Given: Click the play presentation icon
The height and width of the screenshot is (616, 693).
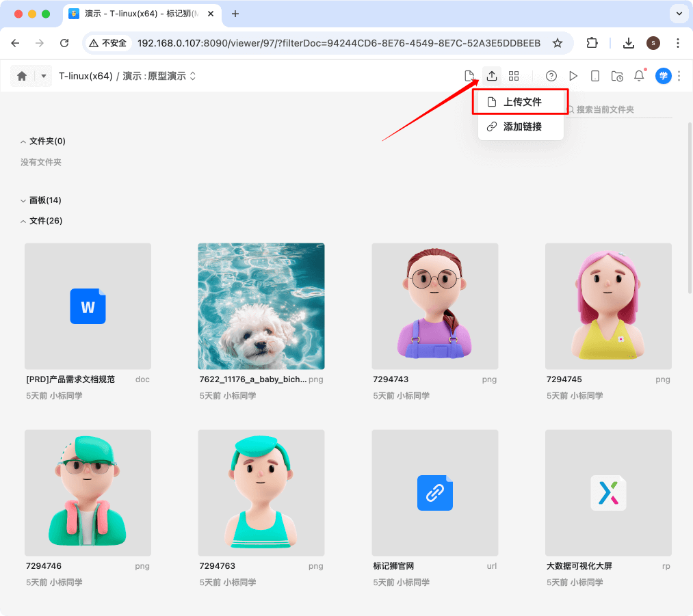Looking at the screenshot, I should pos(573,76).
